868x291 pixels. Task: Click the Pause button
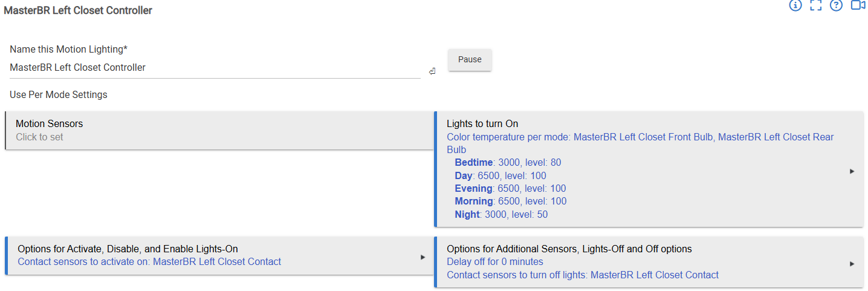[470, 60]
